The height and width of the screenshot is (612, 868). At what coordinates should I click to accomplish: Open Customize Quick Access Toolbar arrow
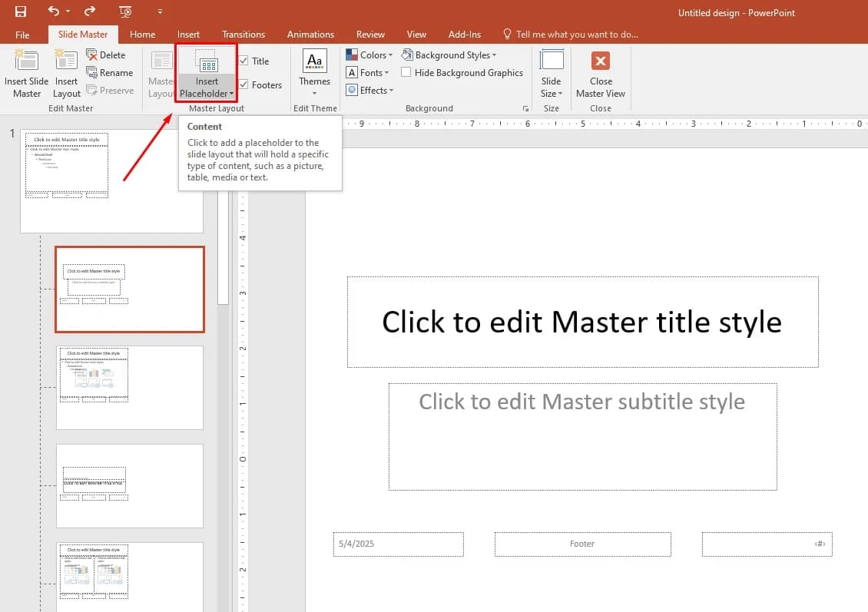160,11
